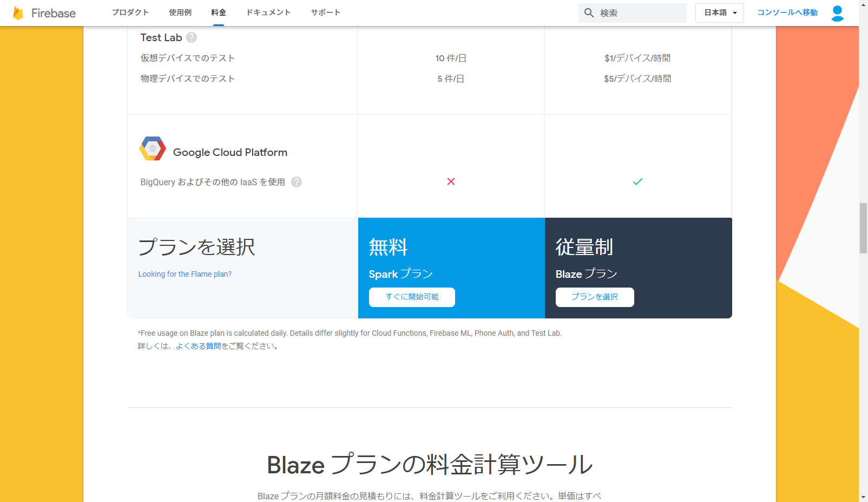Open the プロダクト menu
The width and height of the screenshot is (868, 502).
coord(130,12)
